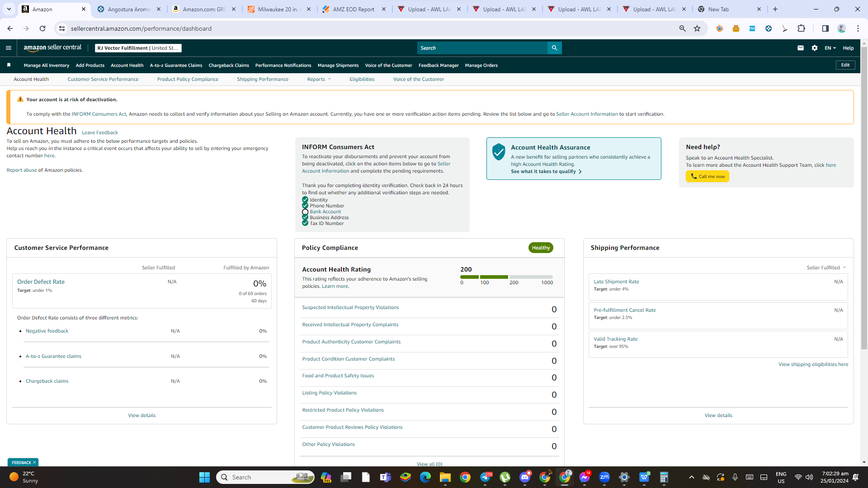Click the page vertical scrollbar

[x=864, y=199]
